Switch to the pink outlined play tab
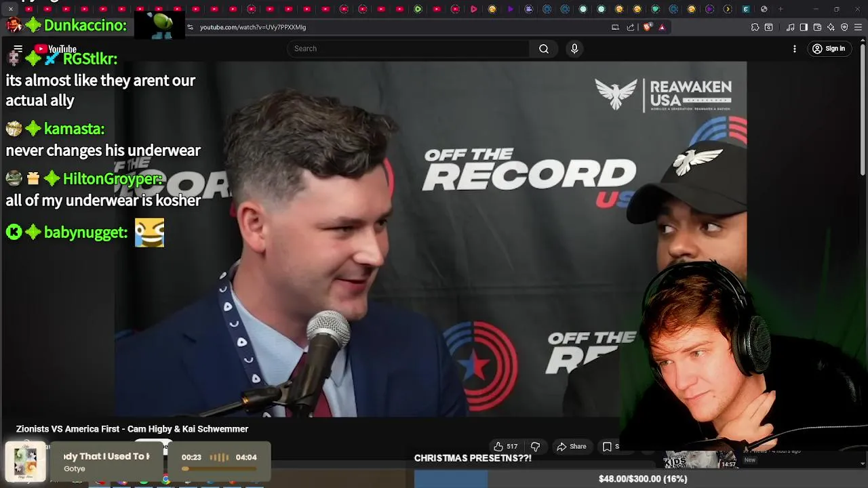 [x=473, y=9]
